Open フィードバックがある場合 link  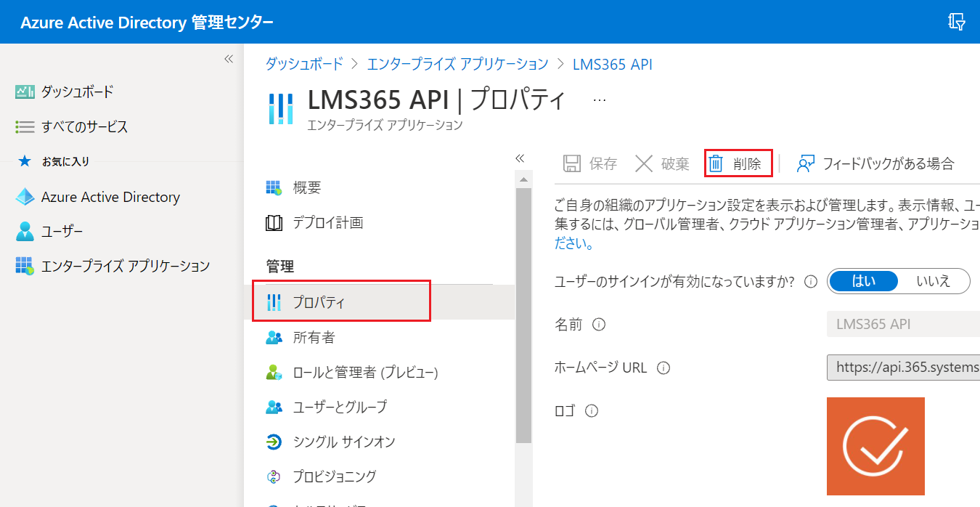click(x=888, y=163)
